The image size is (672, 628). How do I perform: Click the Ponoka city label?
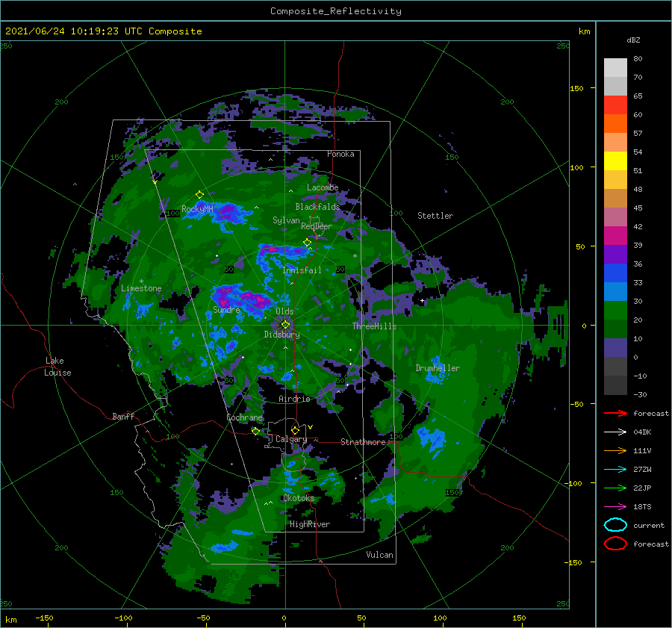click(x=340, y=154)
